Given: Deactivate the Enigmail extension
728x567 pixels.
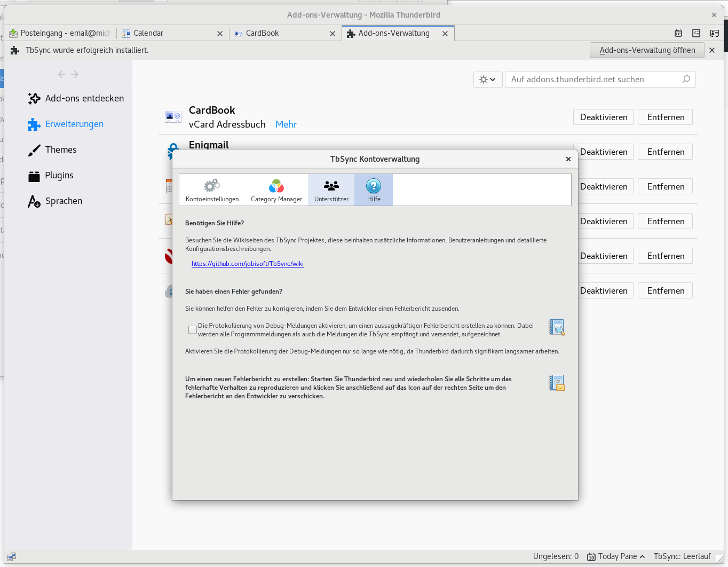Looking at the screenshot, I should [604, 152].
